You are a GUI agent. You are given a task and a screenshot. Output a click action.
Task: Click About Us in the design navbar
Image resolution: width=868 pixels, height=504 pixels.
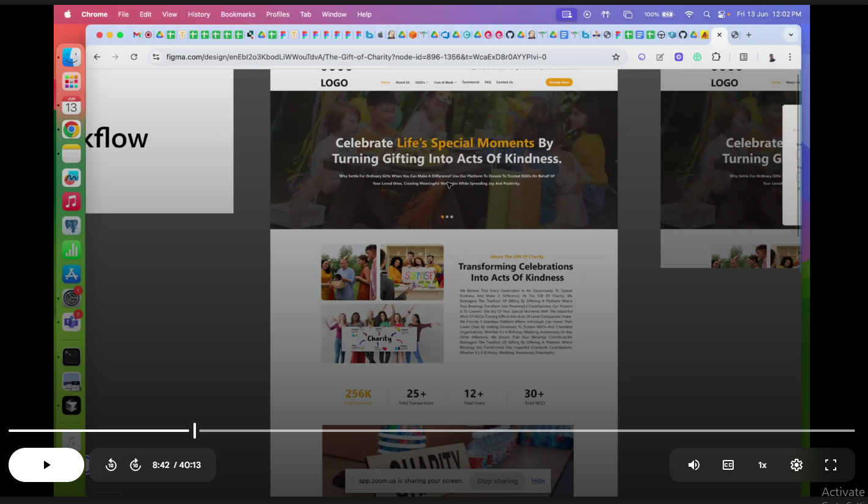pyautogui.click(x=403, y=82)
